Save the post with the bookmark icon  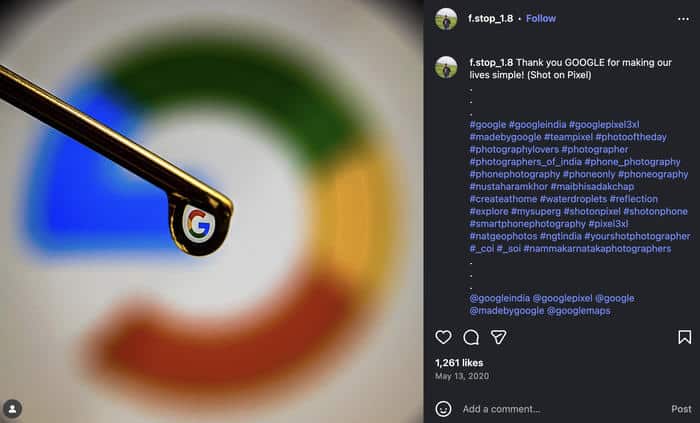pos(684,337)
